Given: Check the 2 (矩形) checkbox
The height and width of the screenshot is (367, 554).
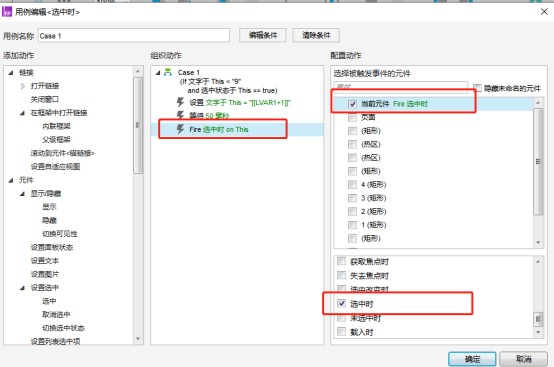Looking at the screenshot, I should pyautogui.click(x=352, y=211).
